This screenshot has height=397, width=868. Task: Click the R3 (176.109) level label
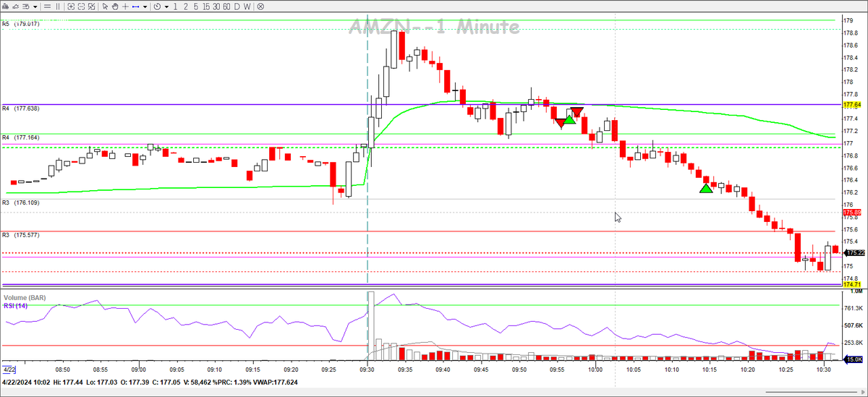click(20, 203)
